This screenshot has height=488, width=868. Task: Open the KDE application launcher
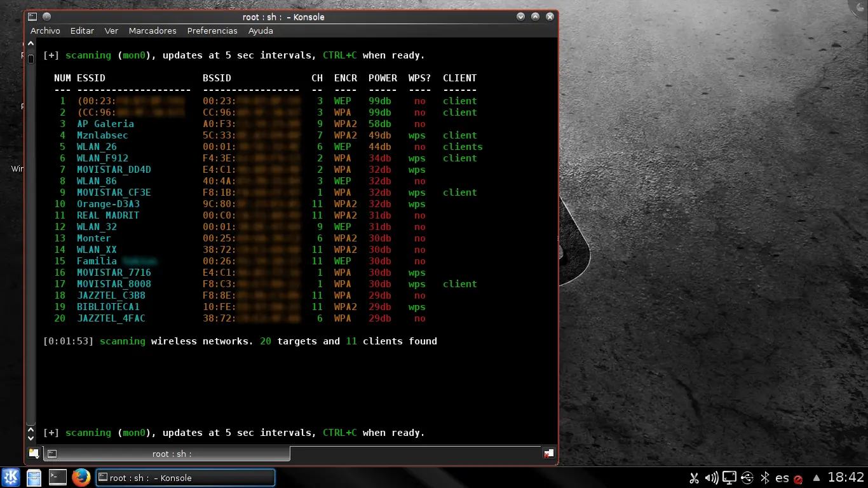(11, 477)
